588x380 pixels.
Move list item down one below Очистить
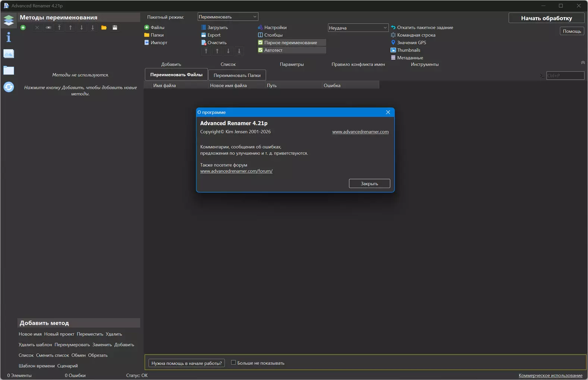click(x=229, y=51)
